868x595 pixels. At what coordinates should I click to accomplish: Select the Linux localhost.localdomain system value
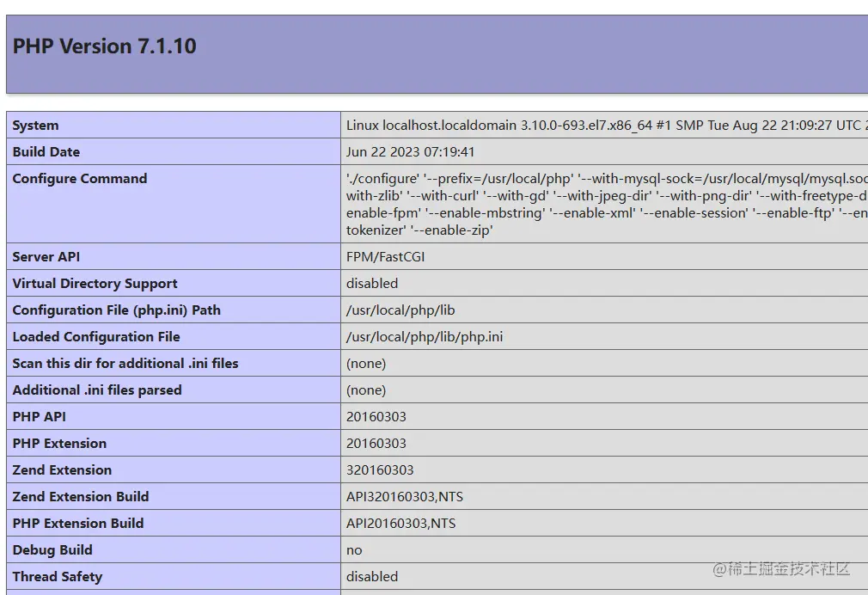click(607, 126)
